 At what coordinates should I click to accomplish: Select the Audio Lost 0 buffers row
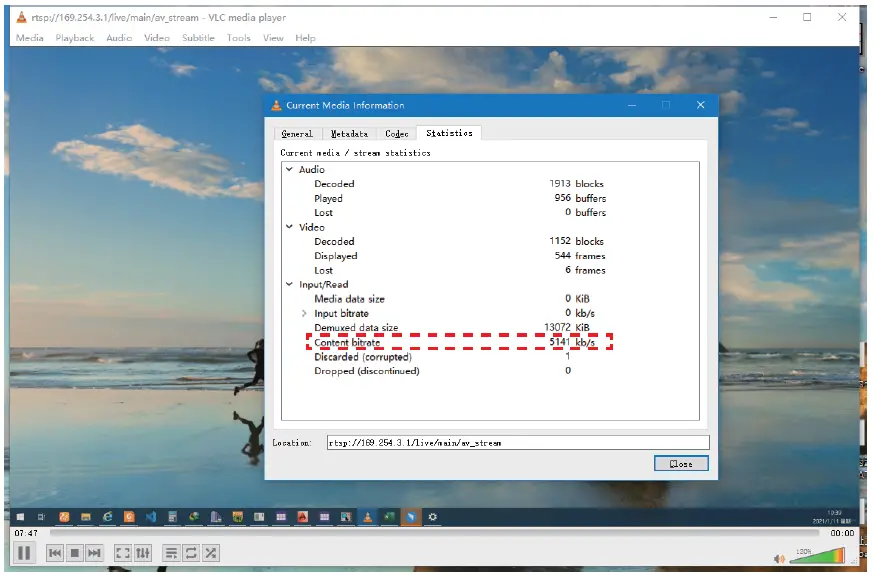[490, 213]
